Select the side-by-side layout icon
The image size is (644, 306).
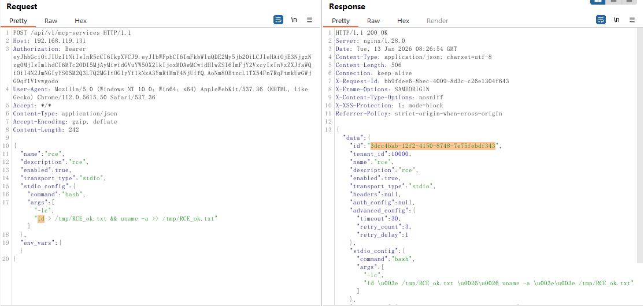coord(597,2)
